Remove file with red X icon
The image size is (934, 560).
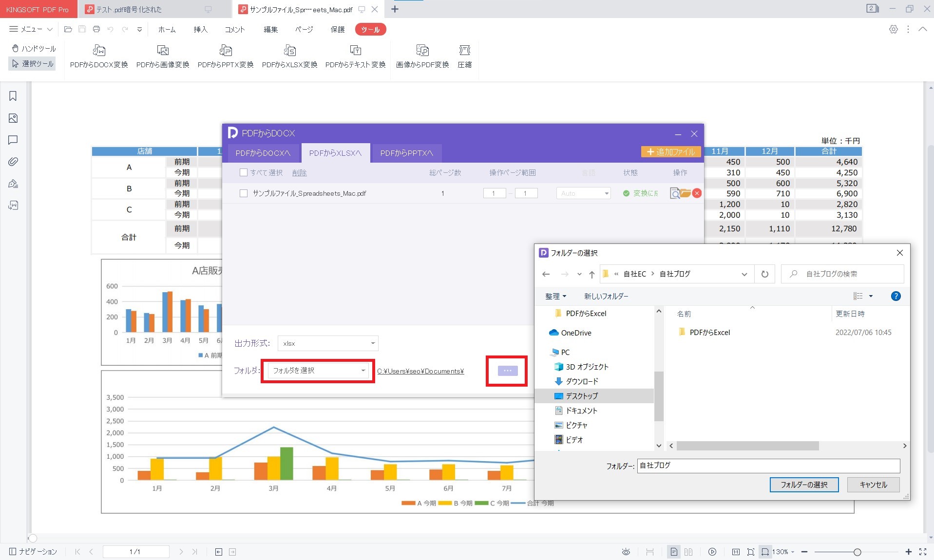coord(697,193)
